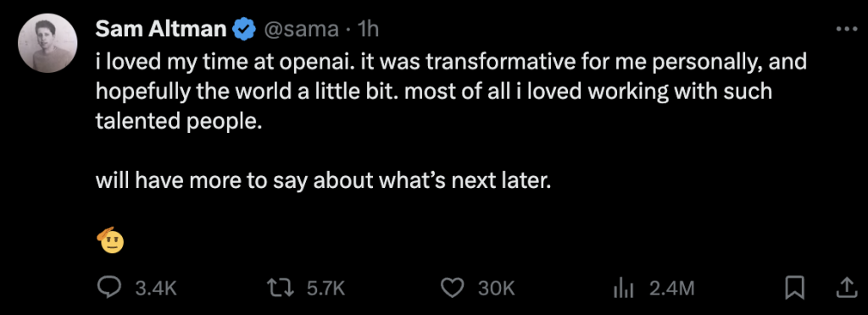The width and height of the screenshot is (868, 315).
Task: Bookmark this tweet
Action: 795,287
